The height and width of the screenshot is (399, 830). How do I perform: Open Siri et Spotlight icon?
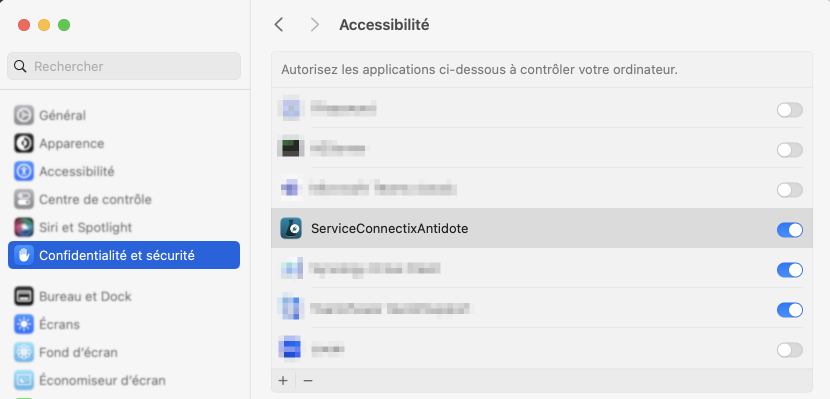(24, 228)
